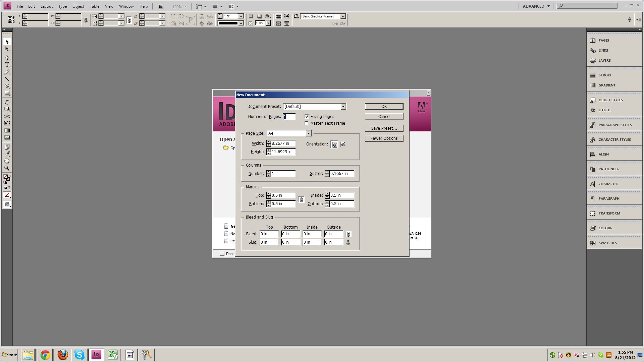
Task: Select the Note tool
Action: 7,147
